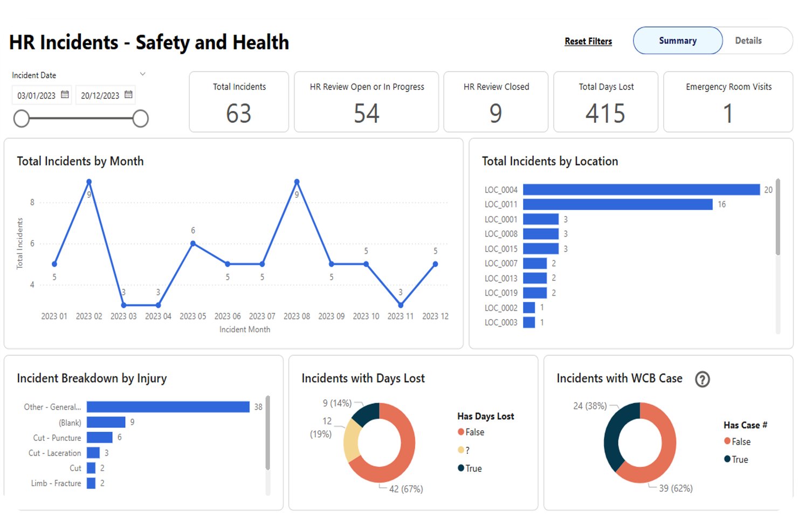Image resolution: width=798 pixels, height=532 pixels.
Task: Click the 2023 08 data point on line chart
Action: coord(297,182)
